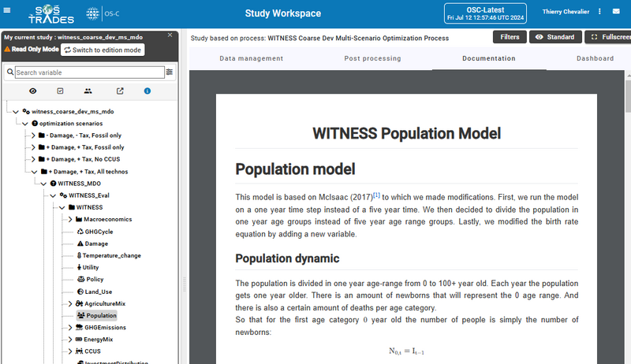Click the panel splitter handle
The height and width of the screenshot is (364, 631).
[185, 284]
